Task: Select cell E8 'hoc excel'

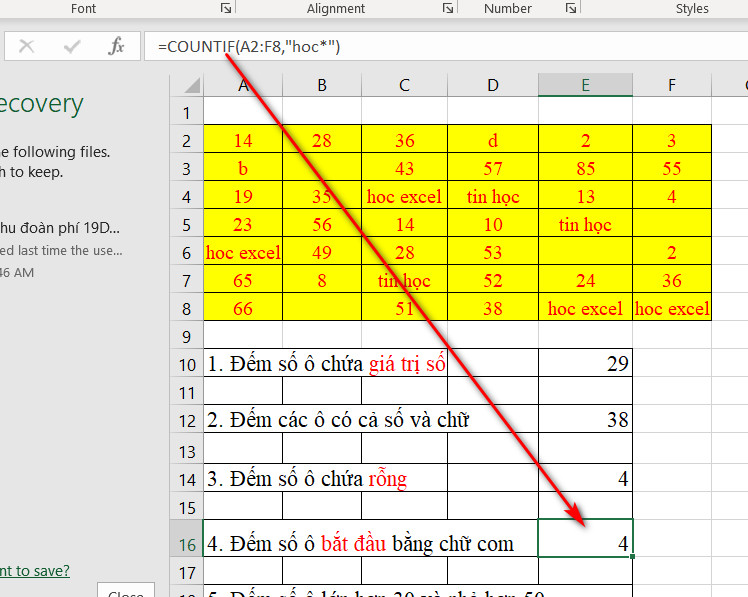Action: click(x=585, y=308)
